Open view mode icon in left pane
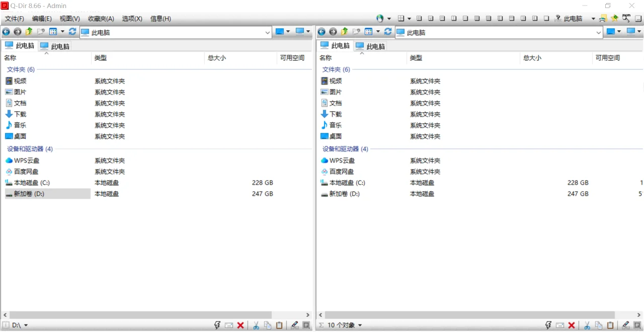Image resolution: width=644 pixels, height=332 pixels. click(x=53, y=32)
